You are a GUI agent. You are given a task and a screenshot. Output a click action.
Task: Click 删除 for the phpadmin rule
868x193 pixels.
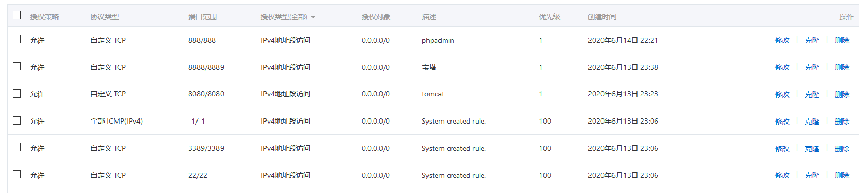[842, 40]
